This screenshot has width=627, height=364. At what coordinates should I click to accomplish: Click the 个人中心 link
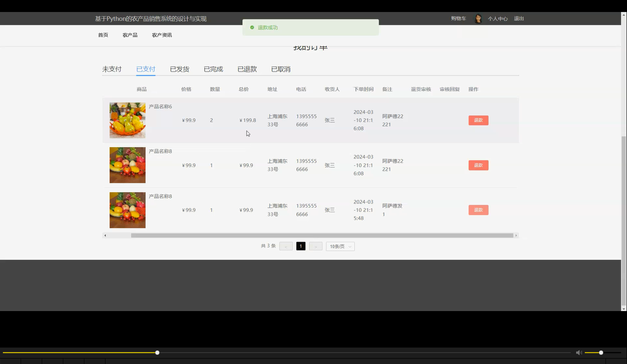[x=498, y=18]
